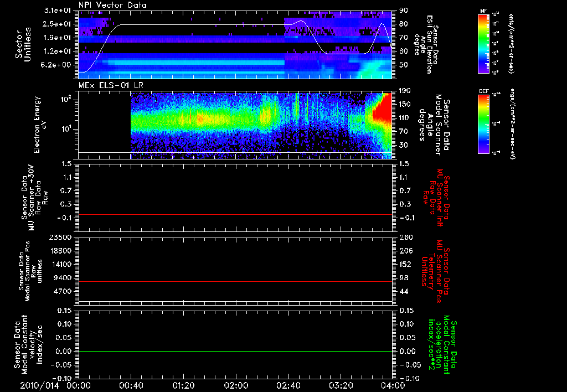Click the 190 scanner angle tick

pyautogui.click(x=405, y=91)
